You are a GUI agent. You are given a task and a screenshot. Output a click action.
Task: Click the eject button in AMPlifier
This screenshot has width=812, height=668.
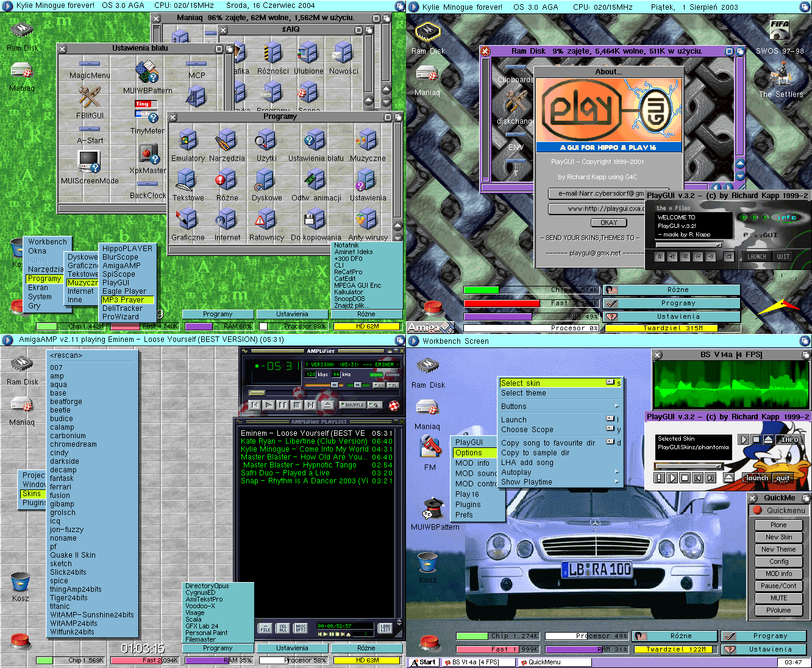[x=328, y=405]
